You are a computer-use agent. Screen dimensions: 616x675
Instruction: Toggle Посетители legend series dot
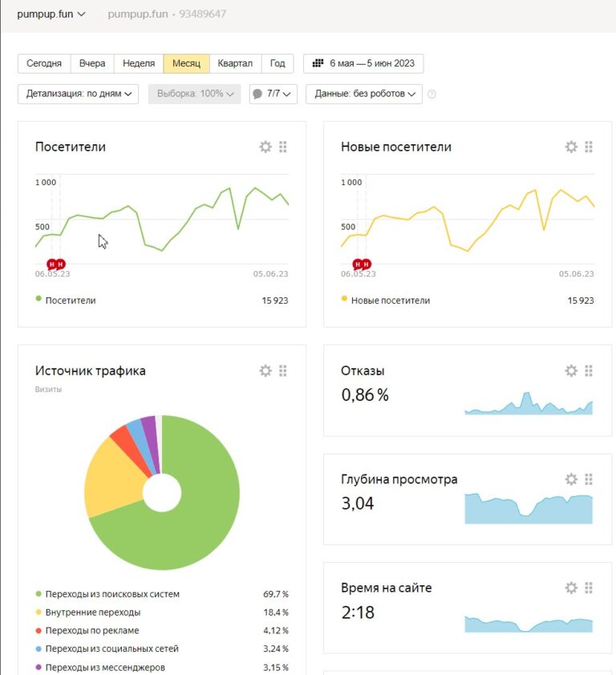[38, 300]
